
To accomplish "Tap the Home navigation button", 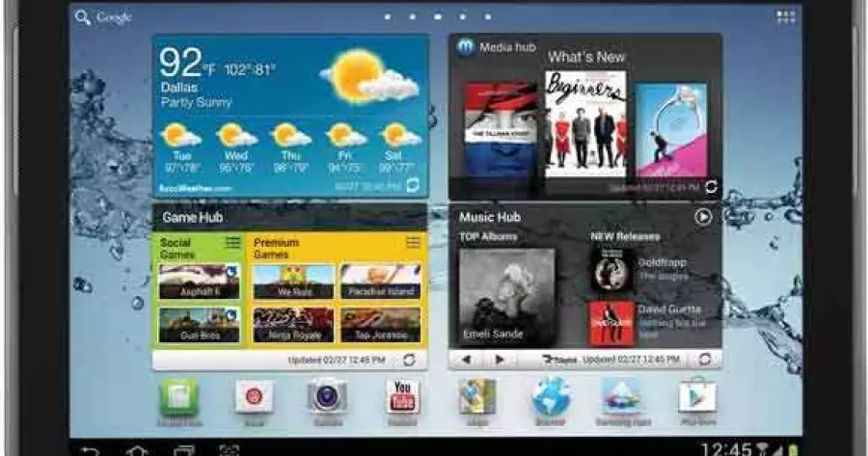I will pos(137,450).
